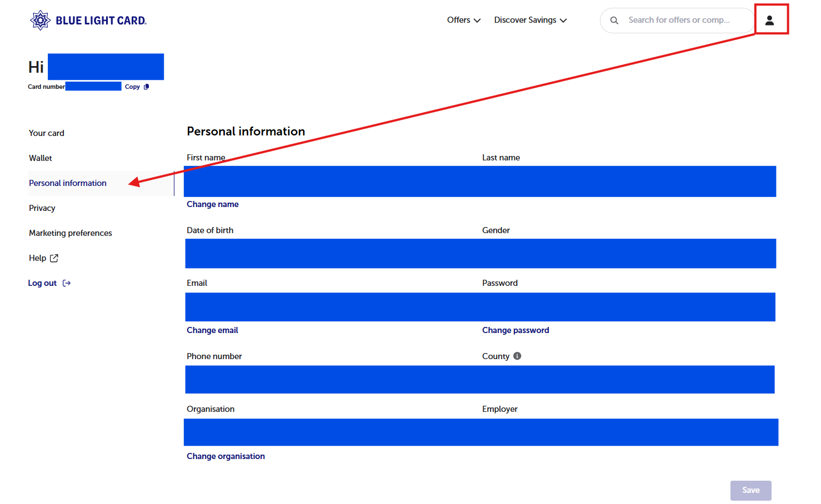Image resolution: width=821 pixels, height=504 pixels.
Task: Expand the Discover Savings dropdown
Action: (x=530, y=20)
